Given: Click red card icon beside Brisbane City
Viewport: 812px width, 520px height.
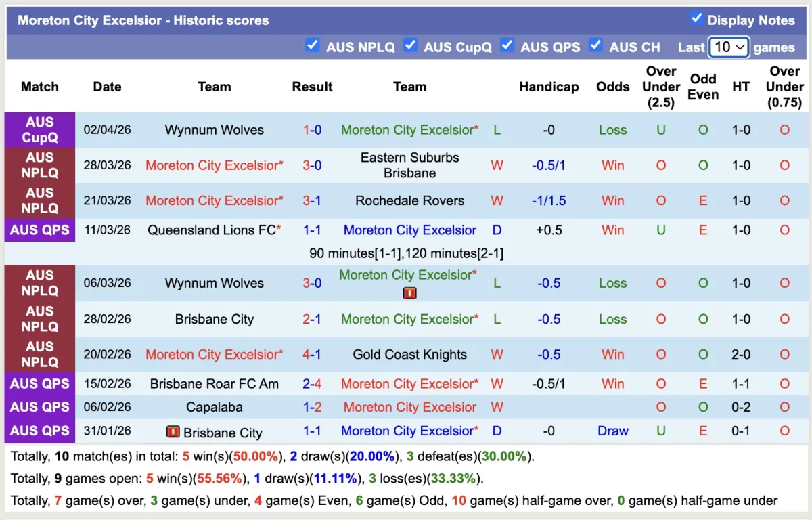Looking at the screenshot, I should click(x=173, y=432).
